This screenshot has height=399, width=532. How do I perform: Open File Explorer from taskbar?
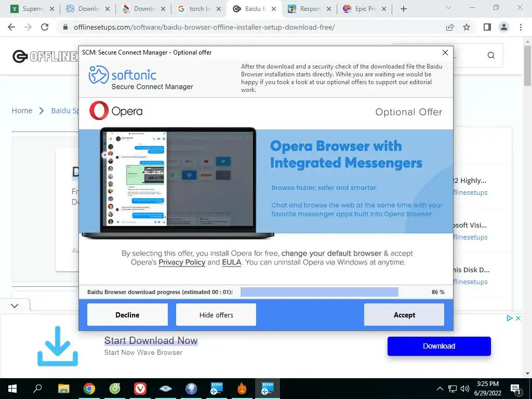point(63,389)
